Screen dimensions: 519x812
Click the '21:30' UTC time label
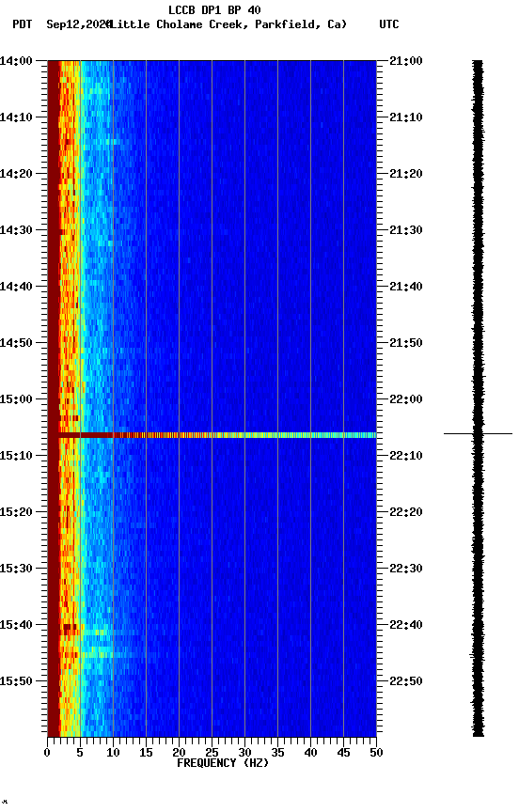tap(406, 230)
